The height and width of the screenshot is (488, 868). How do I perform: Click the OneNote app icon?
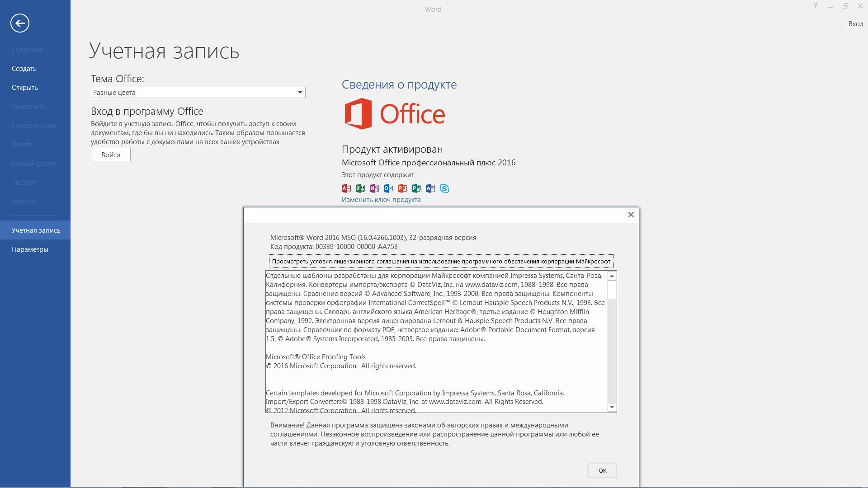tap(374, 188)
